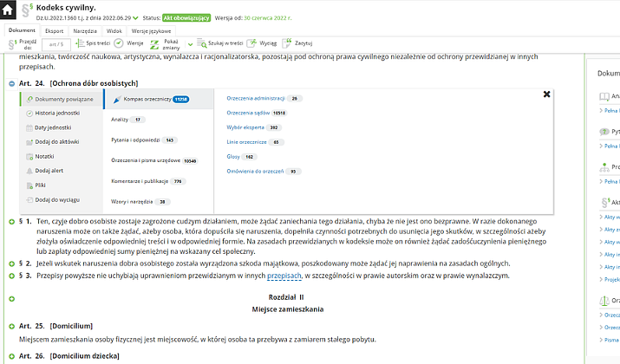Screen dimensions: 620x364
Task: Go to the home page icon
Action: pyautogui.click(x=8, y=10)
